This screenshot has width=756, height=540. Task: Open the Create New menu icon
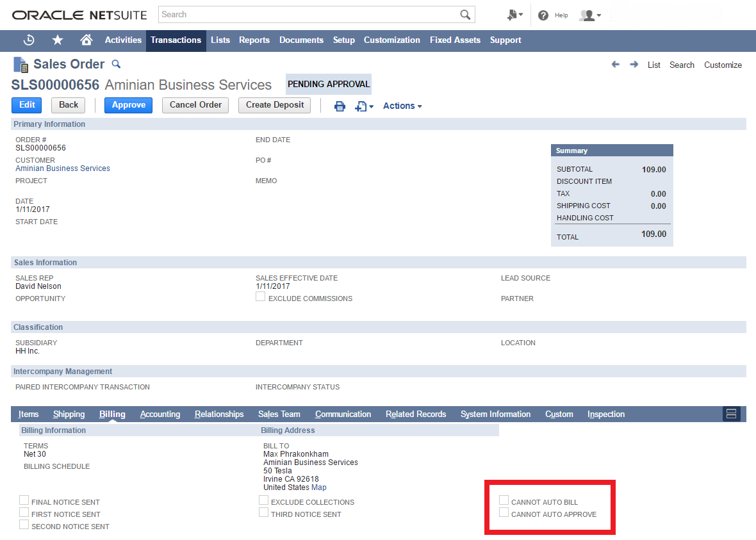point(514,15)
